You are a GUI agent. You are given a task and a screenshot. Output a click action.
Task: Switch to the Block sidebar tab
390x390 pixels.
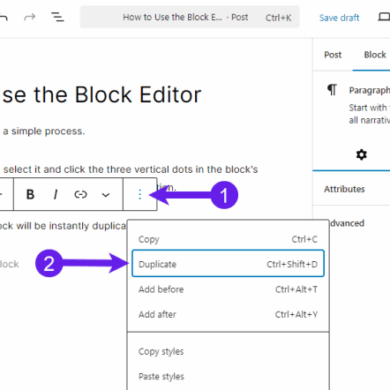pyautogui.click(x=375, y=55)
